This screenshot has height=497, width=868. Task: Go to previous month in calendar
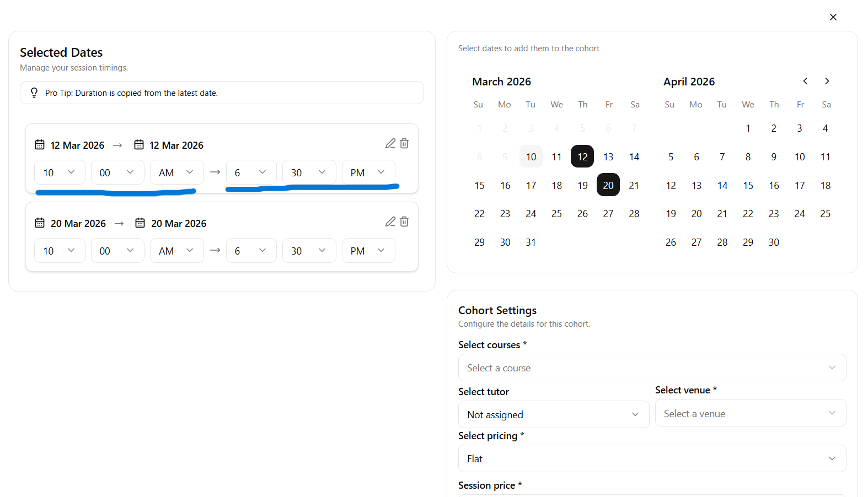pos(805,81)
